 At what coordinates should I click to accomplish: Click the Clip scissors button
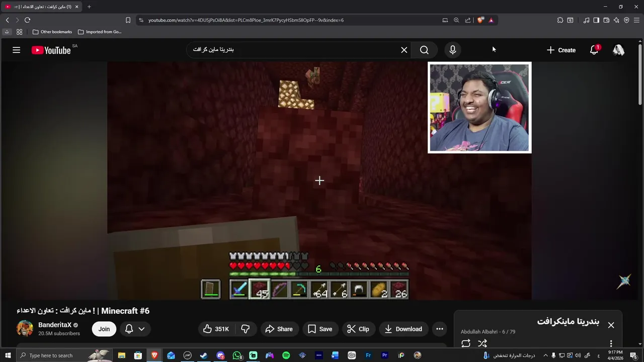(x=358, y=329)
